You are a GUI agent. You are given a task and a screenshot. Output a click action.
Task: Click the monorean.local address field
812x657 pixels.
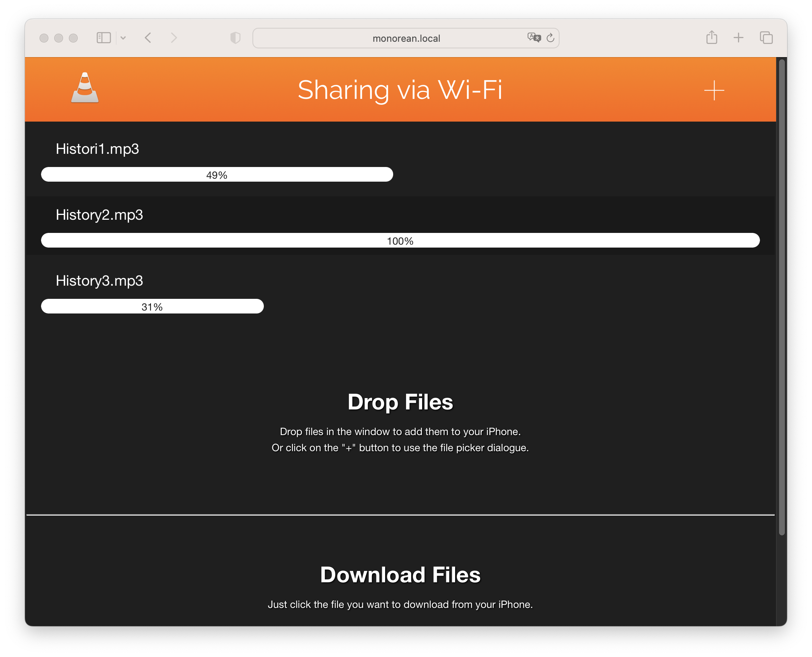click(x=406, y=38)
